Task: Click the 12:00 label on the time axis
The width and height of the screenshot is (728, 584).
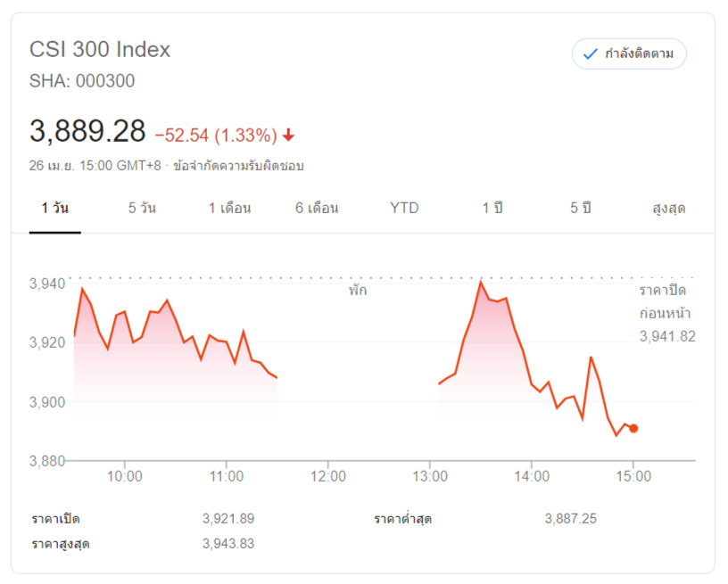Action: pos(328,477)
